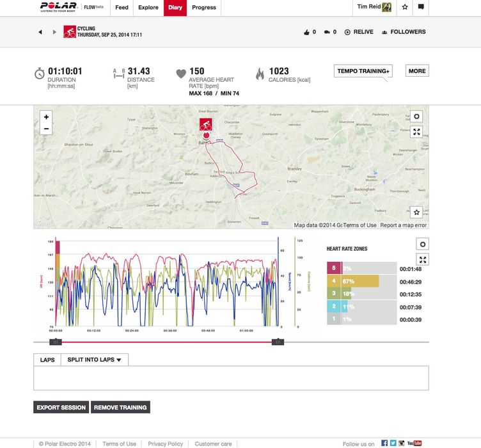Click the A-B distance icon
This screenshot has height=448, width=481.
(x=119, y=74)
